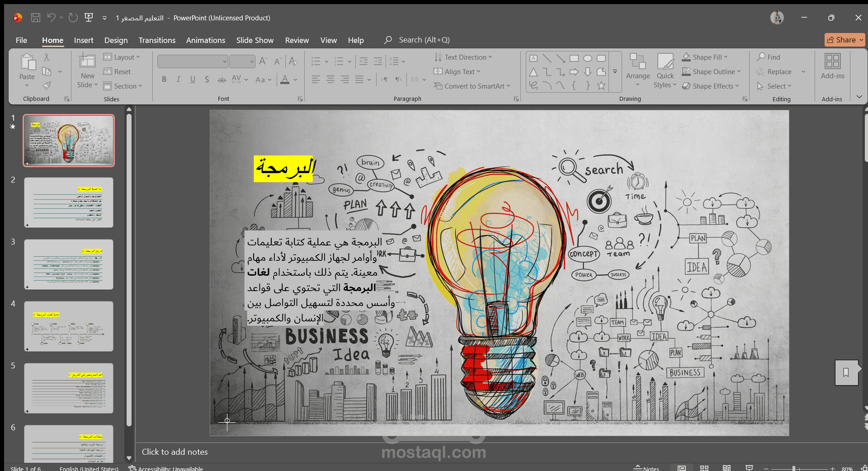Open the Layout dropdown
Screen dimensions: 868x471
pyautogui.click(x=122, y=57)
